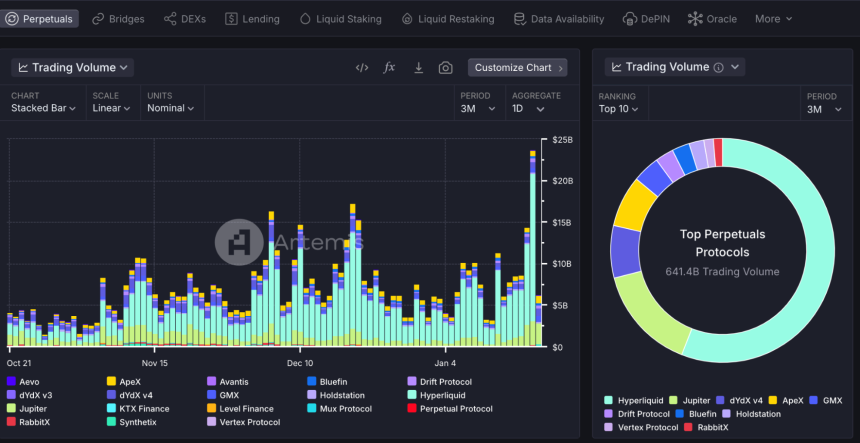Expand the Top 10 ranking dropdown
This screenshot has width=860, height=443.
pos(619,109)
